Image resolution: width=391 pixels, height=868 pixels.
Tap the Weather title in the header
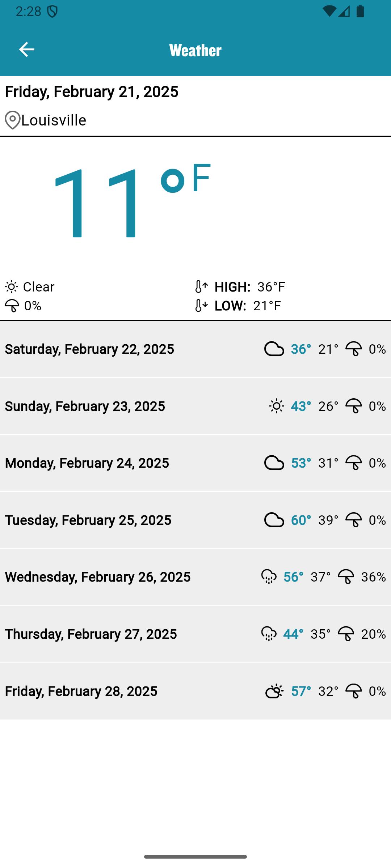click(195, 50)
